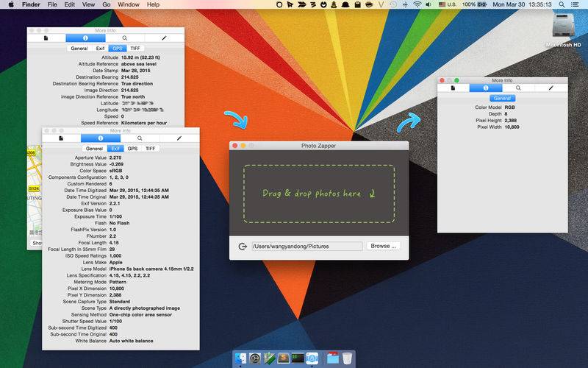Open the Macintosh HD desktop drive icon
Viewport: 588px width, 368px height.
(563, 25)
